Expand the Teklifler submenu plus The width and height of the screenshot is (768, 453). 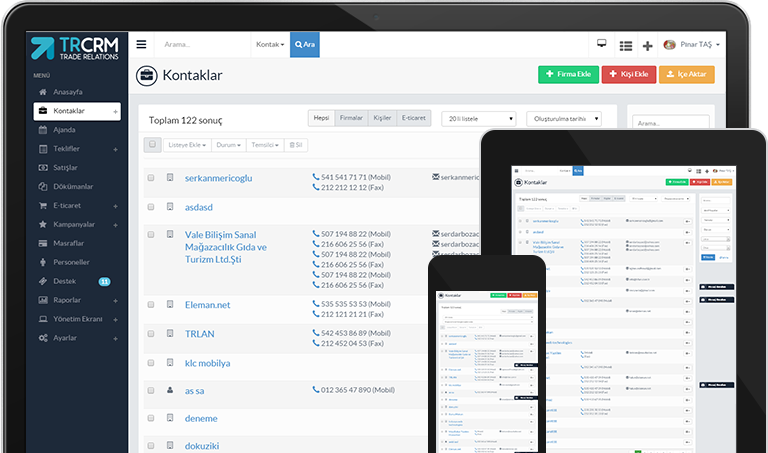116,149
